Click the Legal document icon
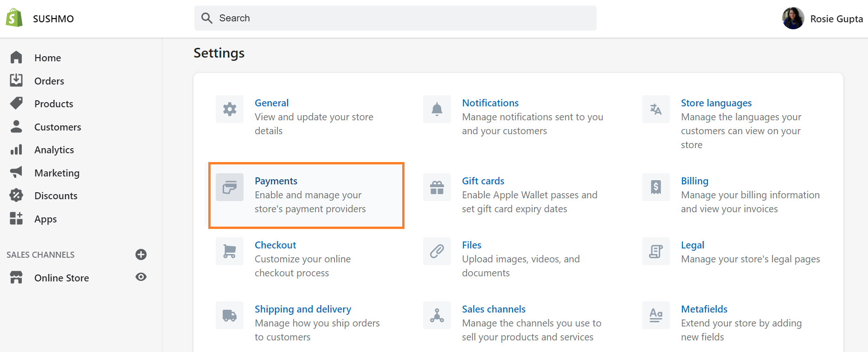The width and height of the screenshot is (868, 352). click(656, 251)
